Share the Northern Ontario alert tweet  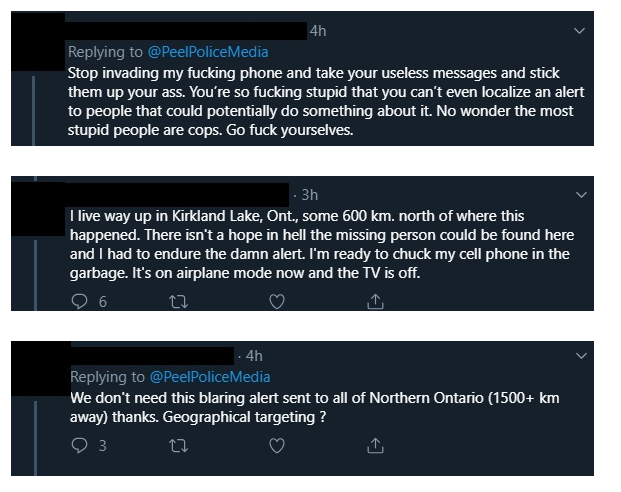376,444
